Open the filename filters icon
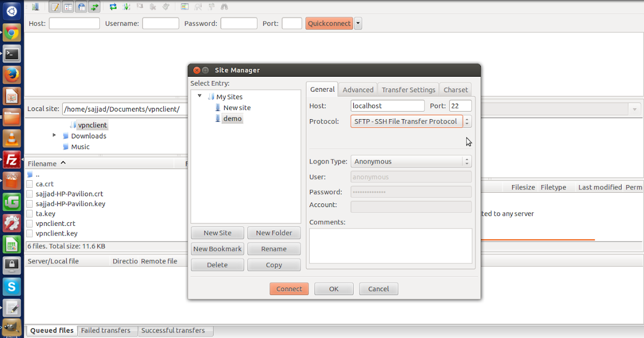Image resolution: width=644 pixels, height=338 pixels. pyautogui.click(x=197, y=6)
